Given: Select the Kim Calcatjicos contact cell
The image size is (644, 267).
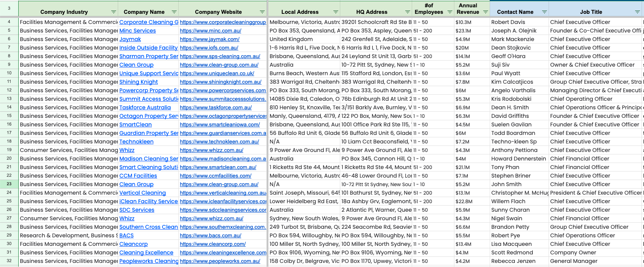Looking at the screenshot, I should click(519, 82).
